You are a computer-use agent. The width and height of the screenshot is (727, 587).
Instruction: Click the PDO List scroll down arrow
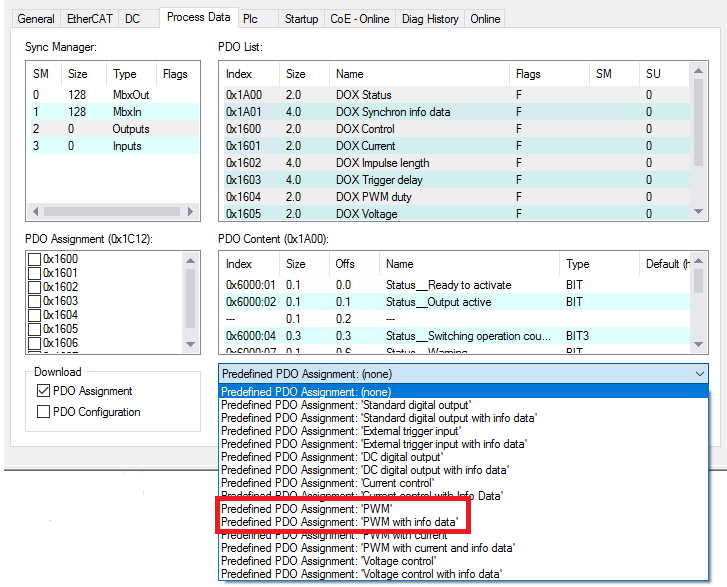[x=698, y=211]
